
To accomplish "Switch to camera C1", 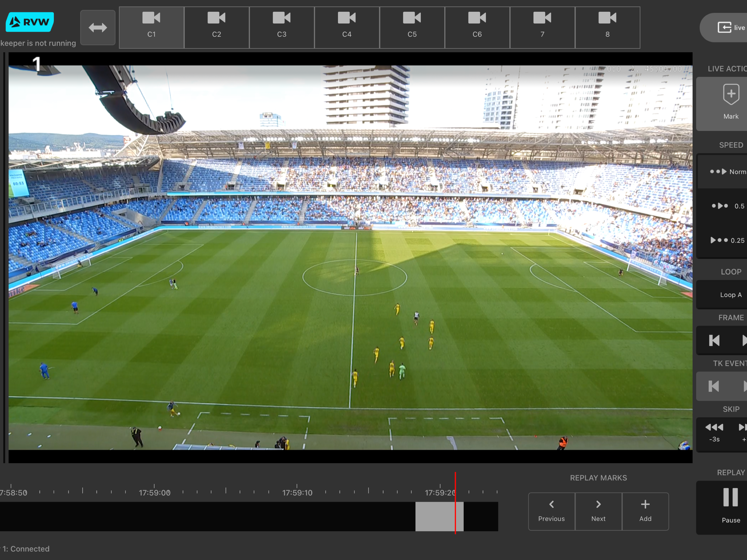I will [152, 28].
